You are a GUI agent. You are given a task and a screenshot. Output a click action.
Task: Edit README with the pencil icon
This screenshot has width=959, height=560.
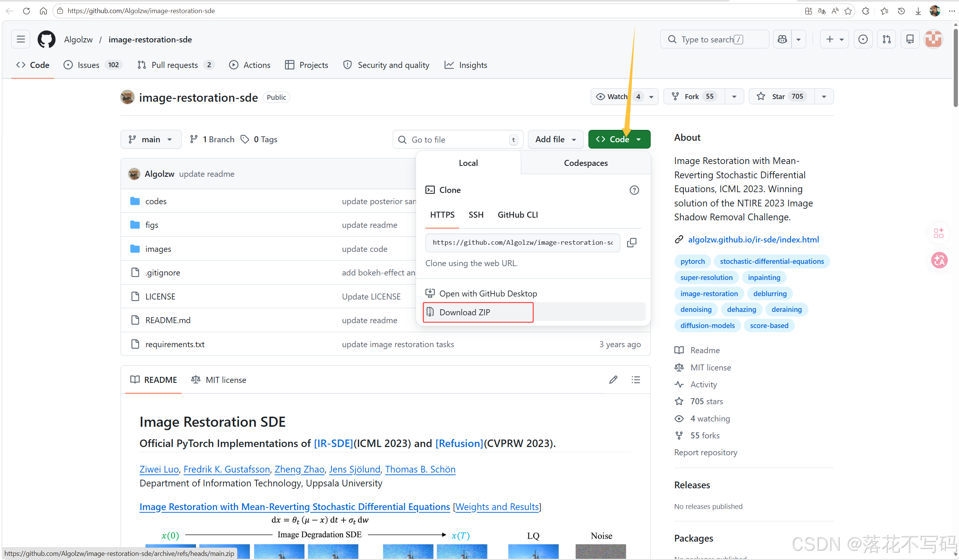click(613, 380)
